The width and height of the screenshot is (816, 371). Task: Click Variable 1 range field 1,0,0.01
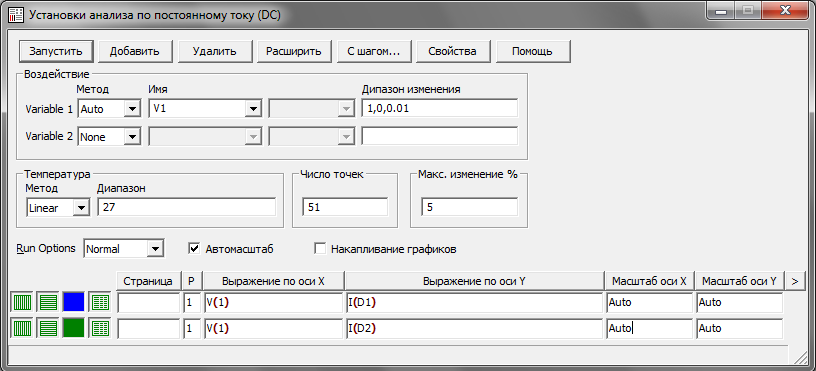[x=440, y=109]
